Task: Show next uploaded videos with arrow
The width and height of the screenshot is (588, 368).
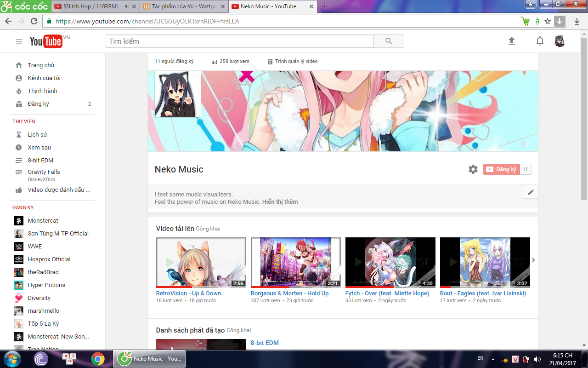Action: click(x=533, y=260)
